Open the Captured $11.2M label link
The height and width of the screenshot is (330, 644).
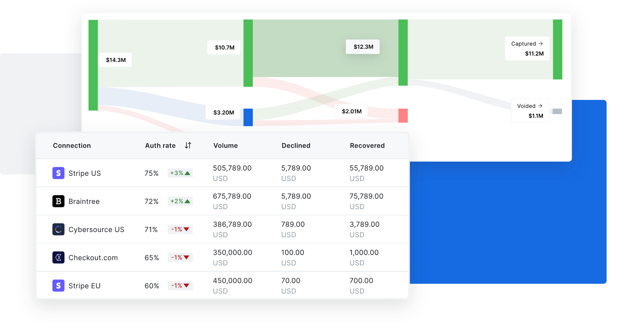[527, 49]
